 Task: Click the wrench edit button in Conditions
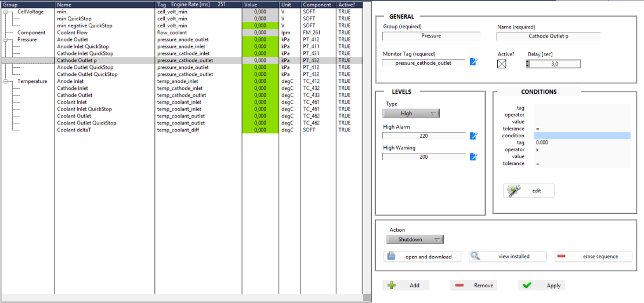528,191
